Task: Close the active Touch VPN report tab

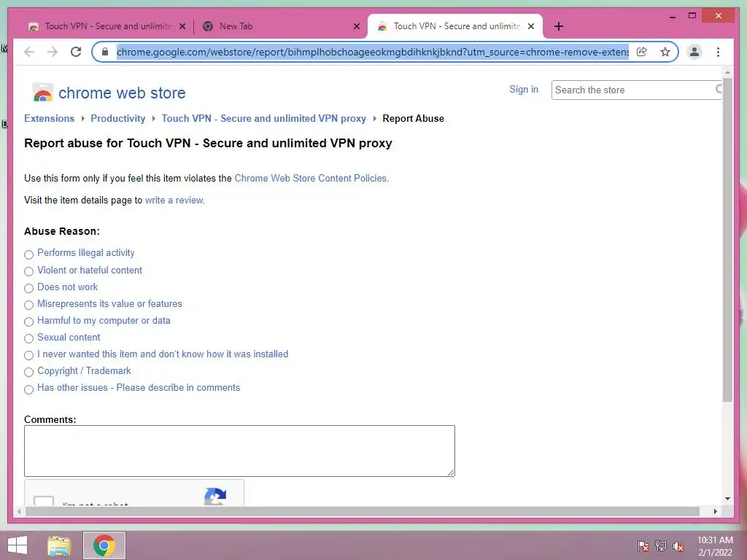Action: [531, 27]
